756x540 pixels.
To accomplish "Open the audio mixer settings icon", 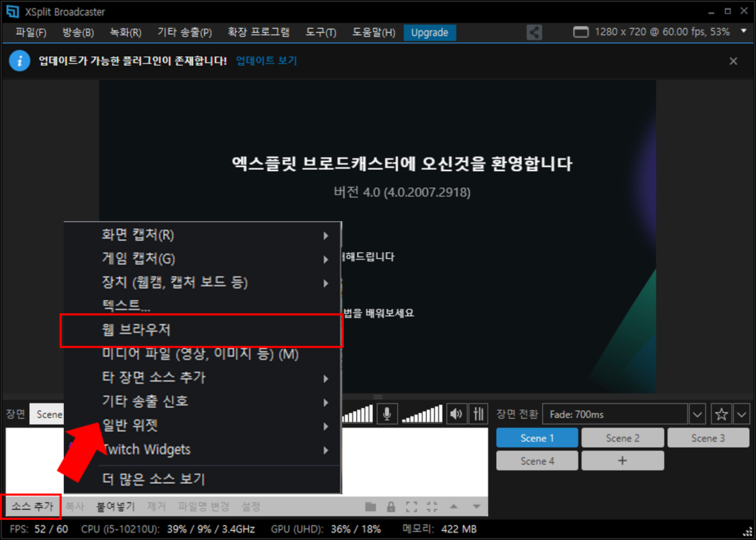I will tap(478, 414).
